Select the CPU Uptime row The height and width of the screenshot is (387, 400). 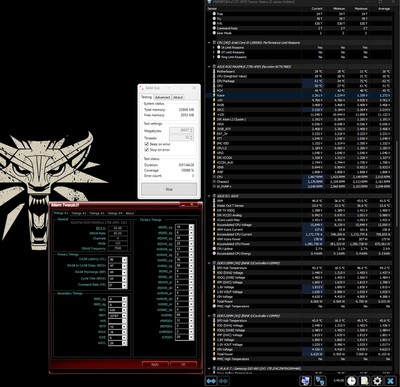tap(299, 249)
